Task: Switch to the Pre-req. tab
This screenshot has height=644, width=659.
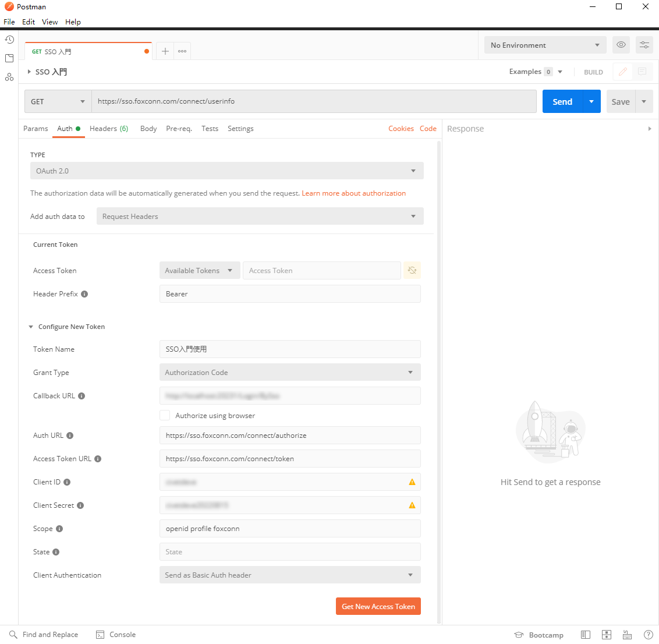Action: (179, 129)
